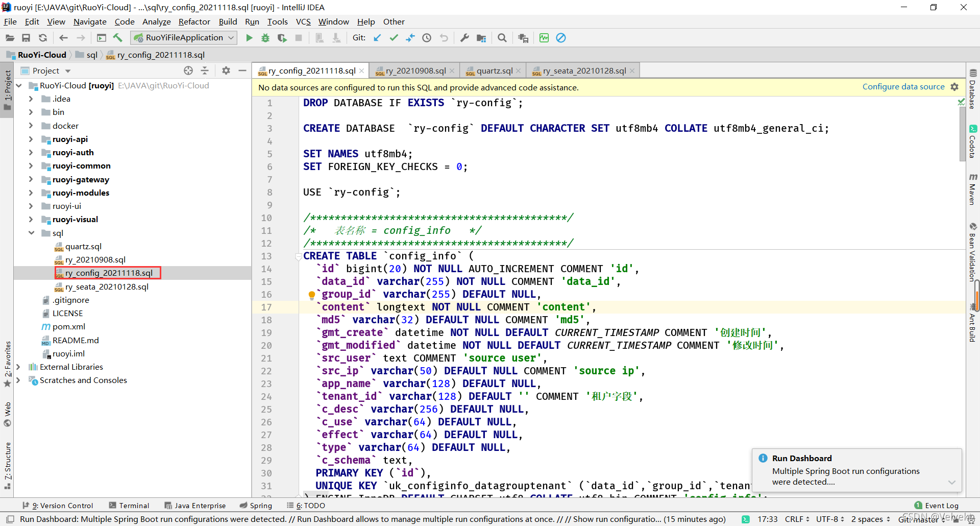Switch to ry_seata_20210128.sql editor tab
This screenshot has width=980, height=526.
click(583, 70)
